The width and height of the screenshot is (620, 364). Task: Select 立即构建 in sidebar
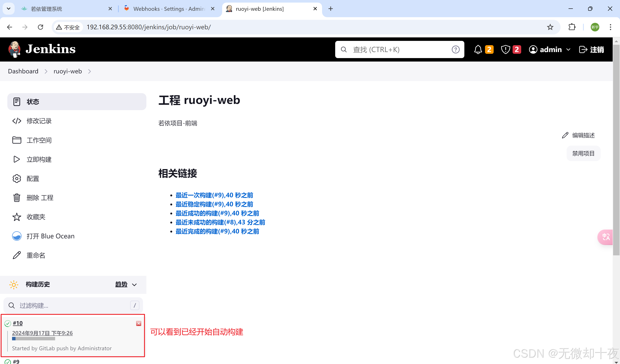coord(39,159)
